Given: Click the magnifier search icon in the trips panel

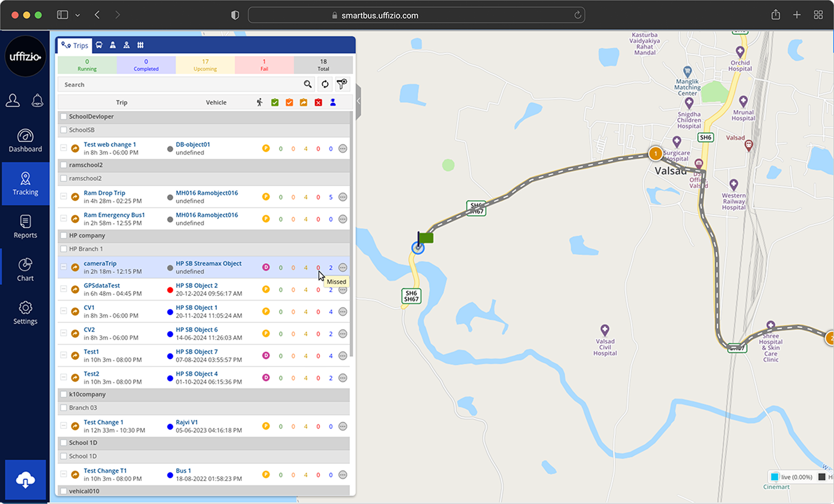Looking at the screenshot, I should click(x=307, y=84).
